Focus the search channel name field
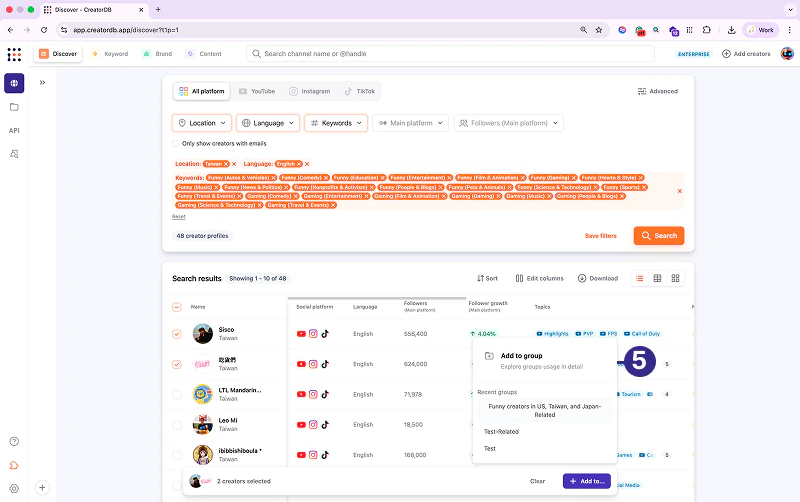The width and height of the screenshot is (800, 502). coord(450,54)
